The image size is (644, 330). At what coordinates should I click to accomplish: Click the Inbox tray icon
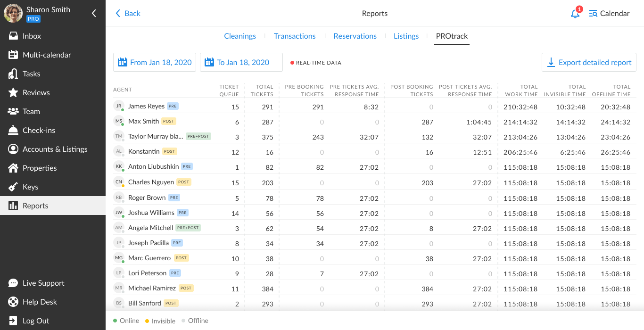coord(13,36)
